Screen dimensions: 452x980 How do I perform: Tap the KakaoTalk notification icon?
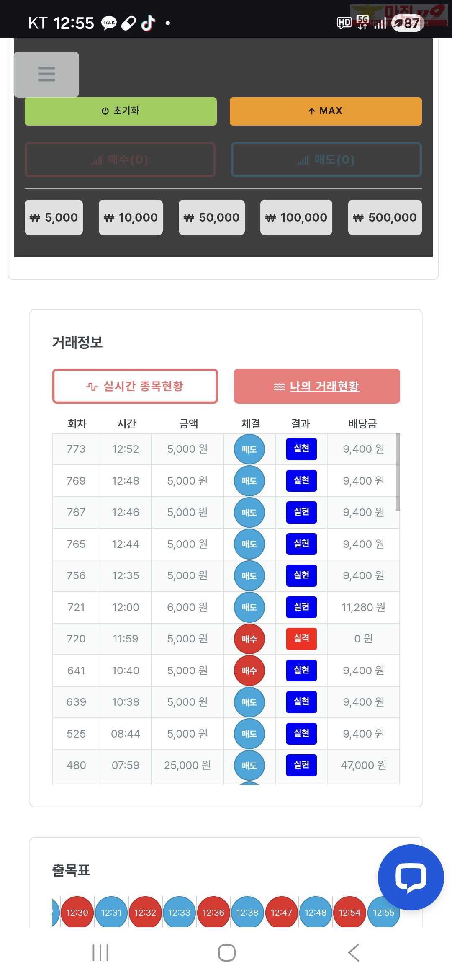[x=109, y=23]
